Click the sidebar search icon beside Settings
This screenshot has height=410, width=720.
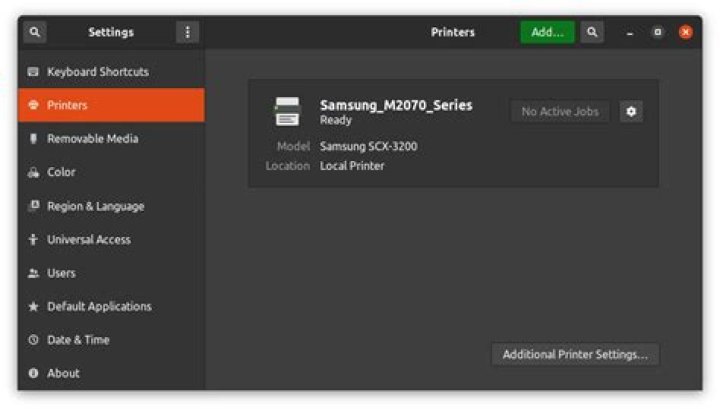34,32
